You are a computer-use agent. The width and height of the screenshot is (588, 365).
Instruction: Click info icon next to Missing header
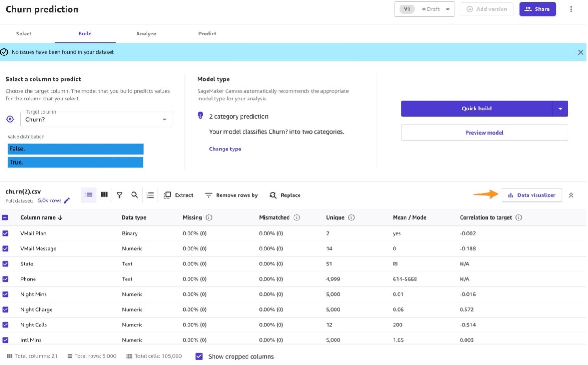[x=209, y=218]
